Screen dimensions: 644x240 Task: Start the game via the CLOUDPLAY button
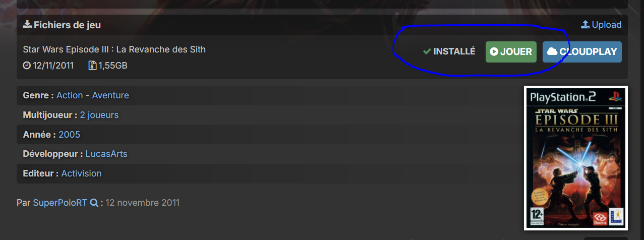tap(582, 52)
